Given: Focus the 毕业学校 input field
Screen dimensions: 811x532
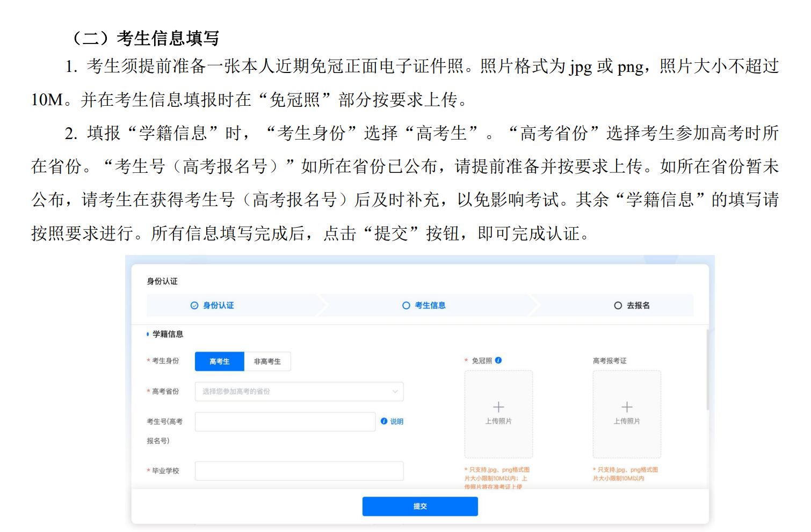Looking at the screenshot, I should 299,471.
